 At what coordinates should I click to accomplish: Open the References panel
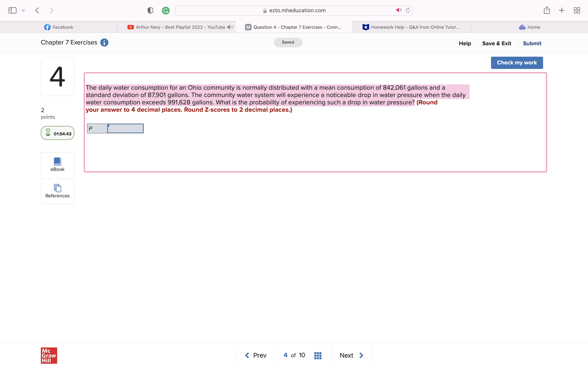(57, 191)
